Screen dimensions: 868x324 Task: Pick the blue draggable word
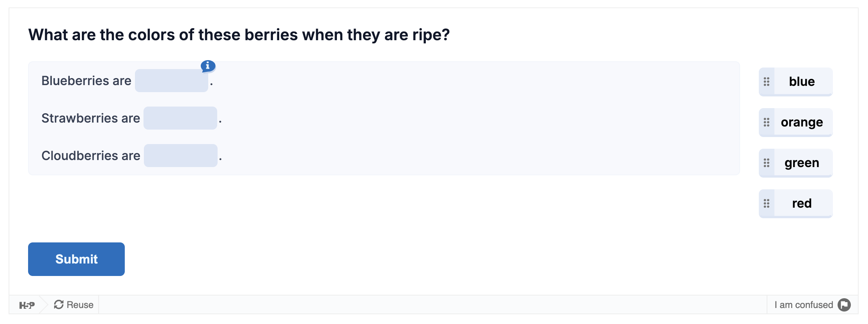[x=802, y=82]
